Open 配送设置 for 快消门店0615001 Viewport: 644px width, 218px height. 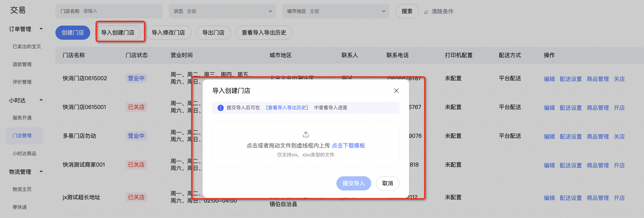point(570,108)
